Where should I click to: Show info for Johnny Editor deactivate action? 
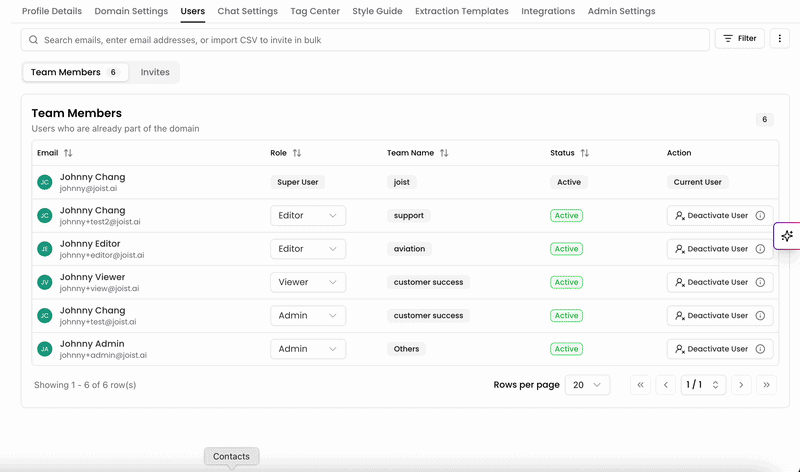point(760,249)
